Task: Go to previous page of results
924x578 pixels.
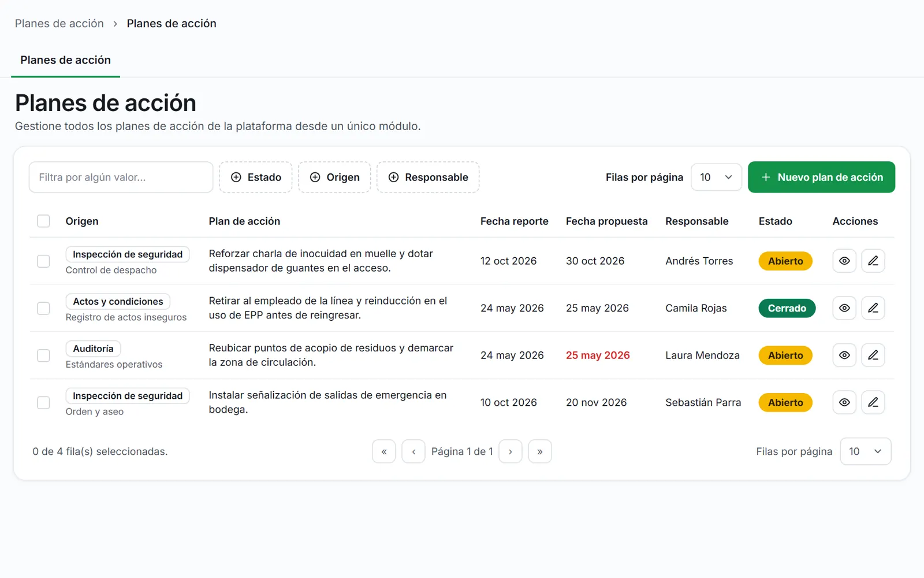Action: click(x=413, y=451)
